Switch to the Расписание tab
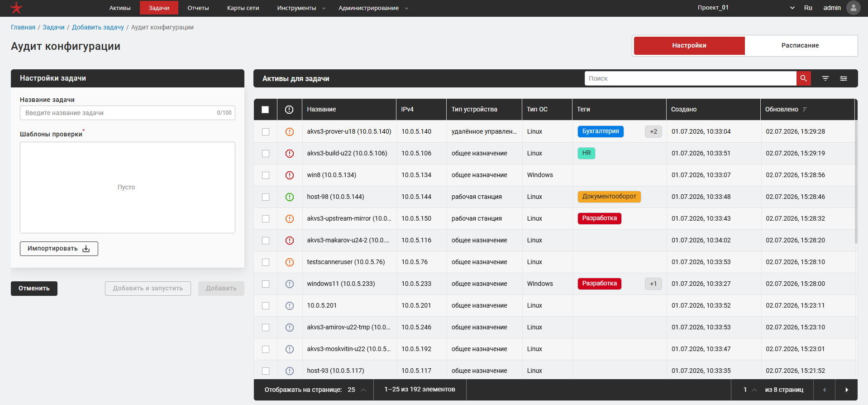Image resolution: width=868 pixels, height=405 pixels. tap(800, 45)
